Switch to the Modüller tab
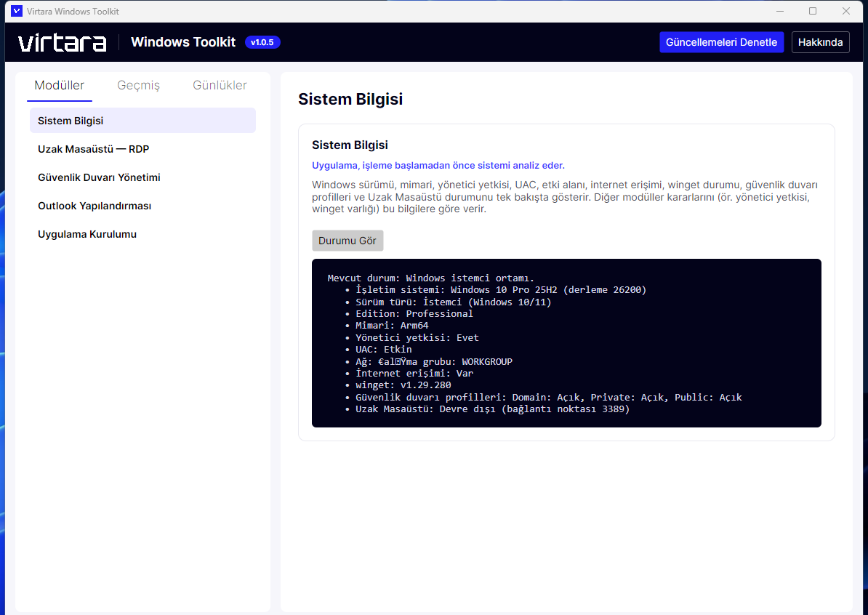Screen dimensions: 868x615 (x=59, y=85)
